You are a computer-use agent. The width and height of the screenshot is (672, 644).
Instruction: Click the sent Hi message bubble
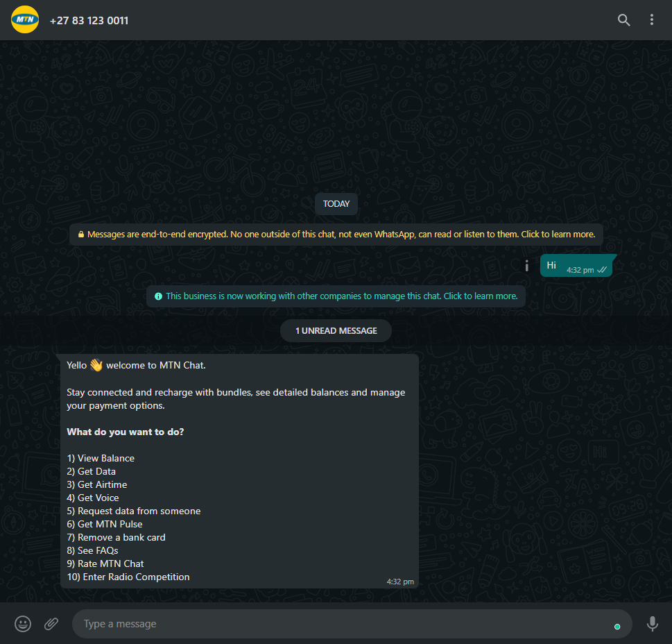coord(578,266)
